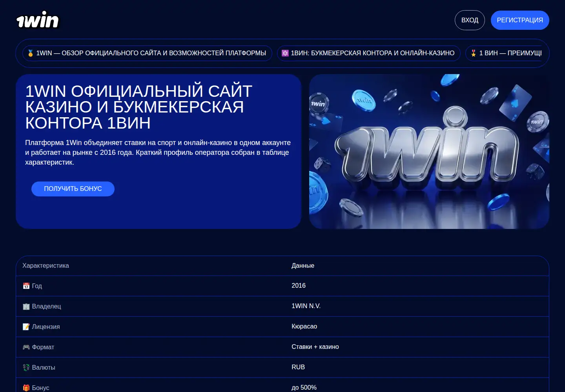Viewport: 565px width, 392px height.
Task: Click the medal icon beside 1WIN — ОБЗОР
Action: (31, 53)
